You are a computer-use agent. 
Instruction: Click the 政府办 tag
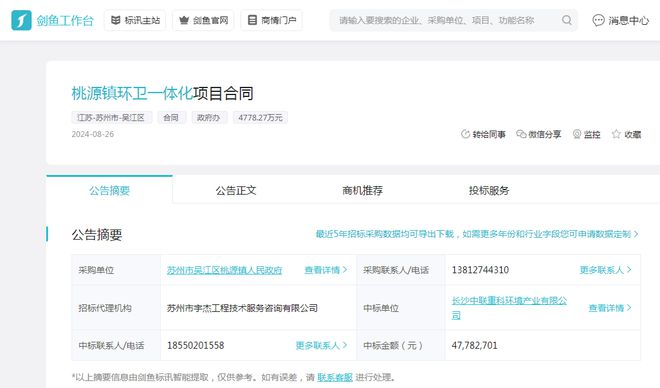point(209,117)
